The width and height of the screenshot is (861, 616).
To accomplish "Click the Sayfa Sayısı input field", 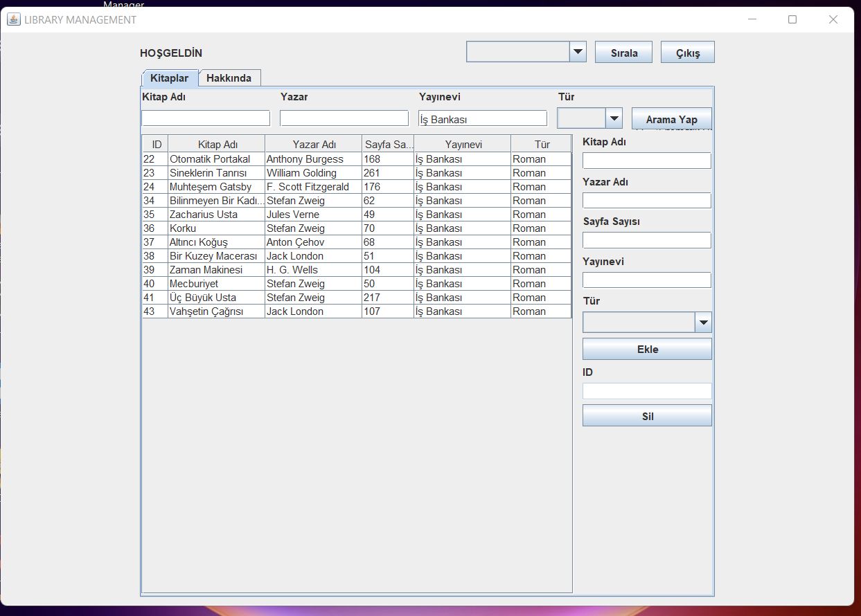I will point(646,239).
